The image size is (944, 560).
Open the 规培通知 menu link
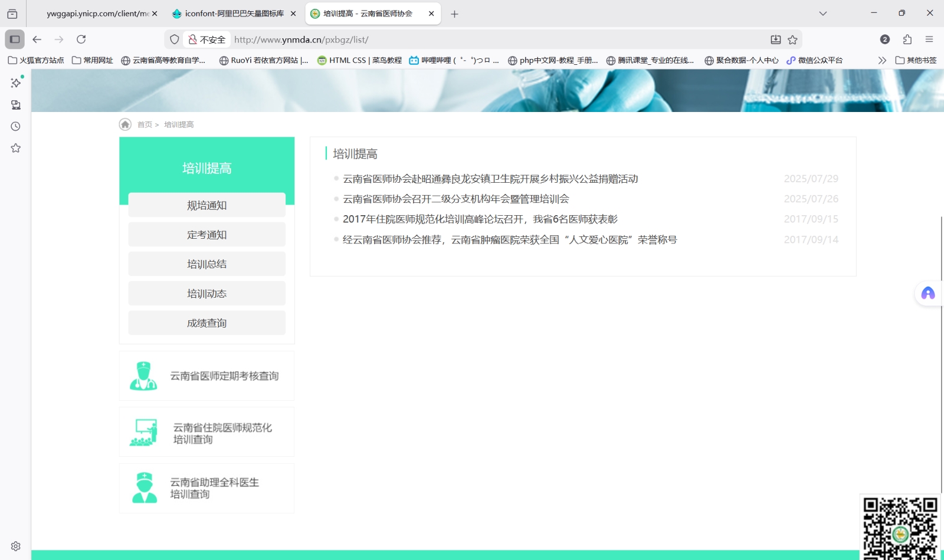pyautogui.click(x=206, y=205)
